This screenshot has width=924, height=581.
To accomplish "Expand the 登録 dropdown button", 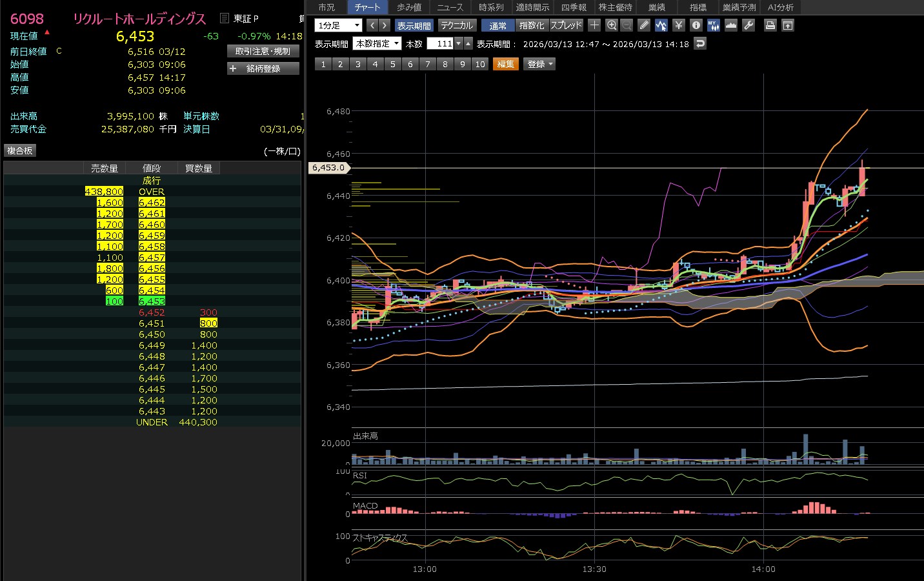I will point(540,64).
